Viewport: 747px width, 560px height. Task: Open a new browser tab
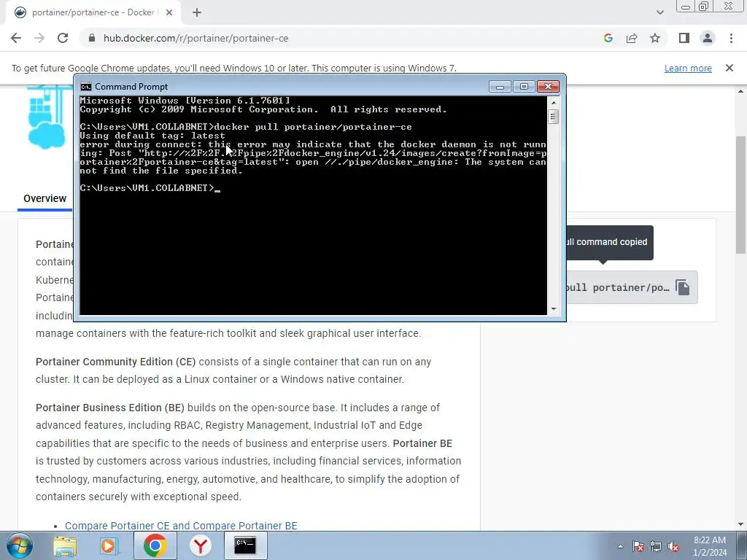click(197, 12)
